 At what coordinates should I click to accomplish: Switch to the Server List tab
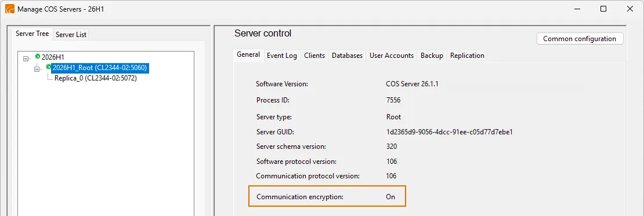pyautogui.click(x=71, y=35)
